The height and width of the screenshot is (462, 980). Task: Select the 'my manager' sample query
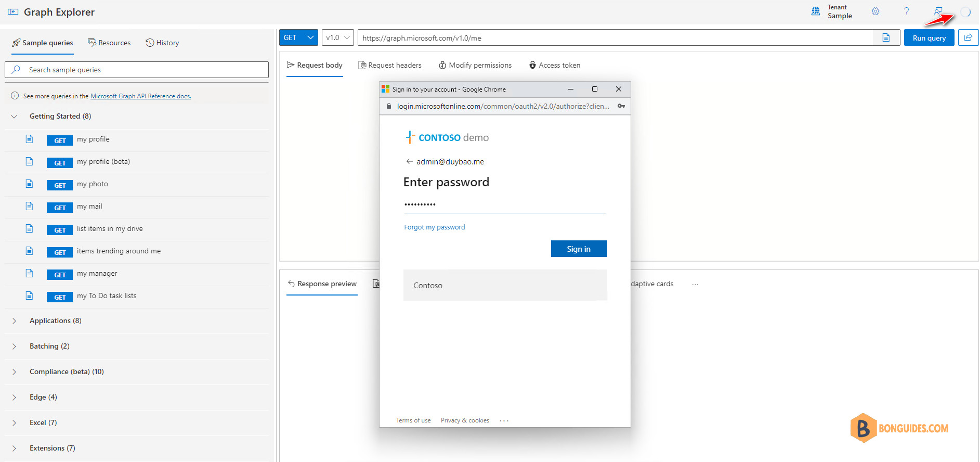click(97, 274)
